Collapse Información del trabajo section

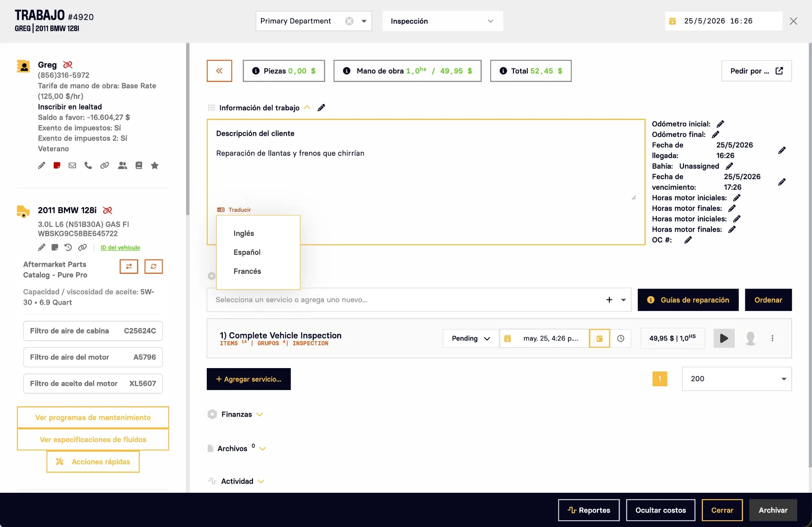[x=307, y=107]
